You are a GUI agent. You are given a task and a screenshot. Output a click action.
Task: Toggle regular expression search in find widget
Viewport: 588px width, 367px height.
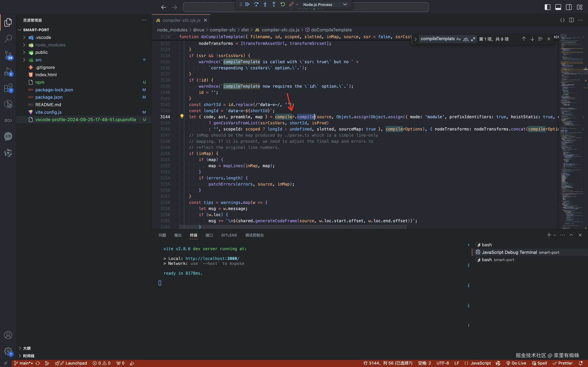(x=473, y=39)
